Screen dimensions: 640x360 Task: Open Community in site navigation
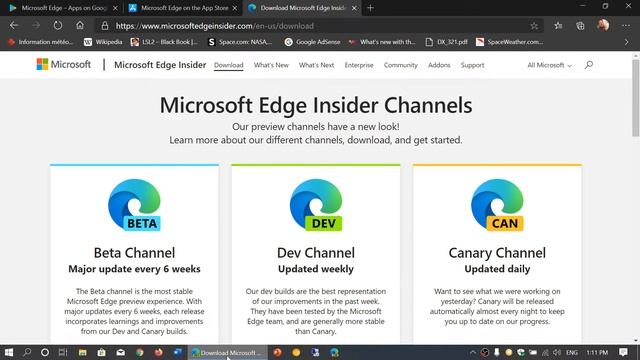[x=400, y=65]
